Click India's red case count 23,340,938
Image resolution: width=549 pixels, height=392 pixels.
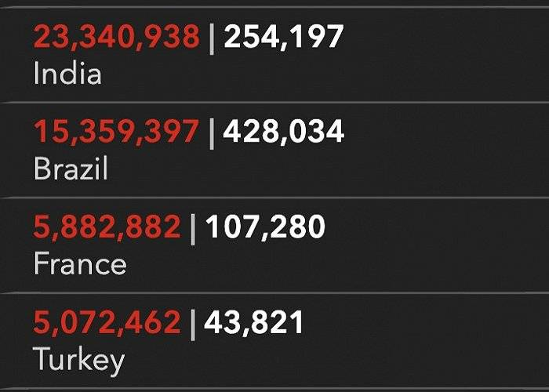pyautogui.click(x=117, y=37)
